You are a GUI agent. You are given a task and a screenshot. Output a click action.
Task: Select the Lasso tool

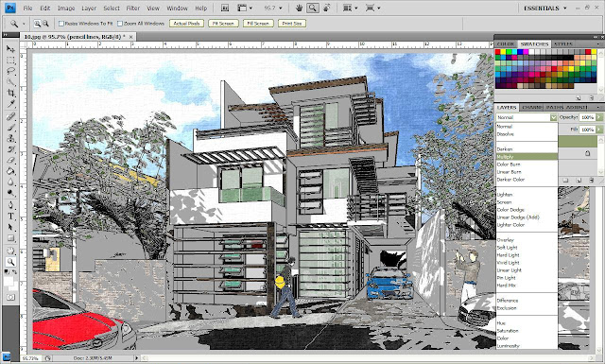click(10, 72)
